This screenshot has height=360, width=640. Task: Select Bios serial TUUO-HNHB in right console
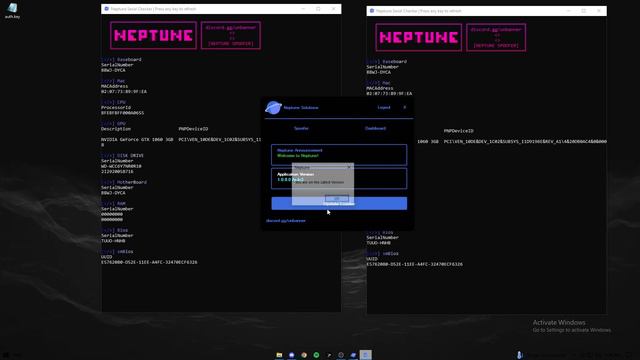point(379,243)
